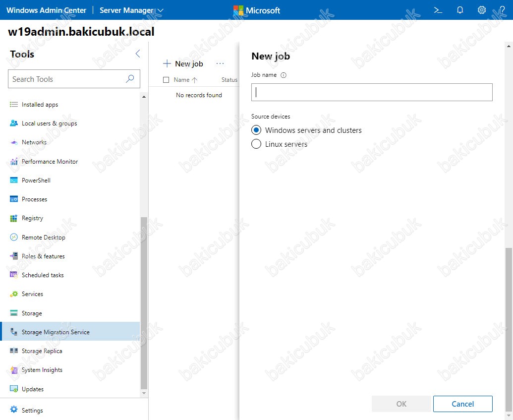513x420 pixels.
Task: Click the tools list scrollbar thumb
Action: pyautogui.click(x=144, y=303)
